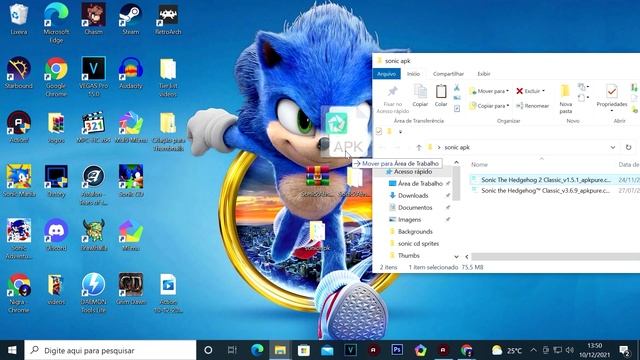The image size is (640, 360).
Task: Click the navigation pane scroll-down arrow
Action: tap(456, 256)
